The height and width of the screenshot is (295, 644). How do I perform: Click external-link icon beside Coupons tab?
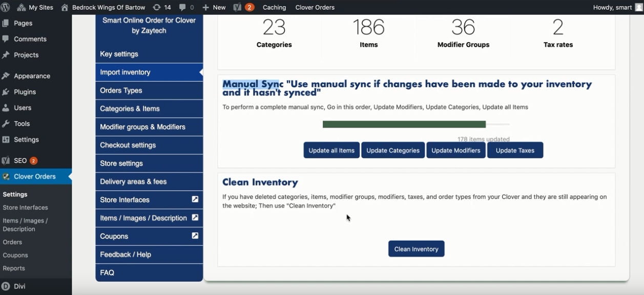point(195,235)
